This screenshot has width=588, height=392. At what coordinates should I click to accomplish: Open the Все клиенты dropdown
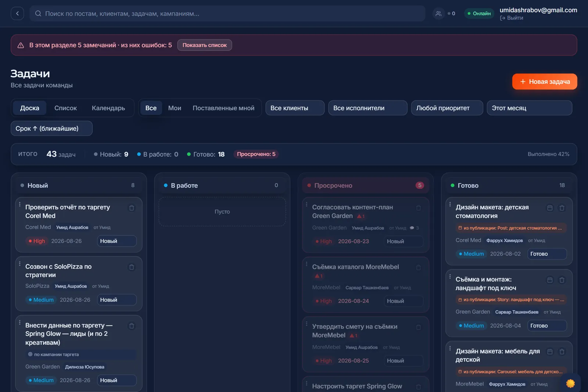point(295,108)
